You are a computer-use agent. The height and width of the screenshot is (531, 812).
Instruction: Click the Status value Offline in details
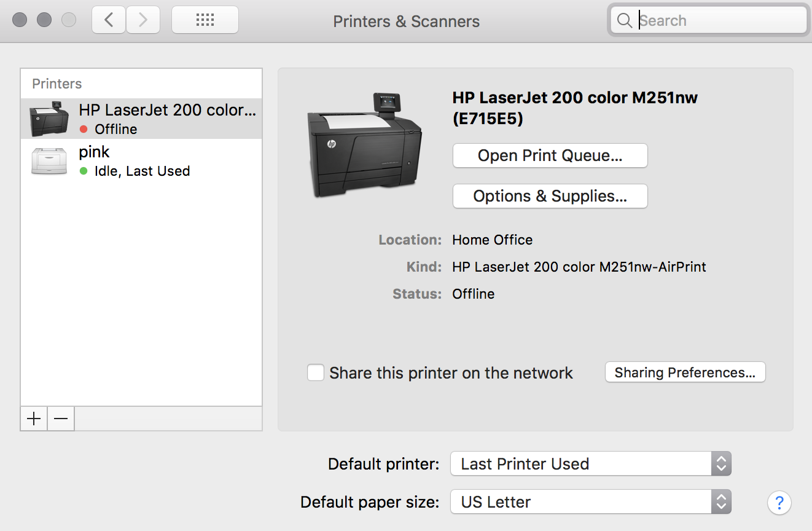click(474, 294)
